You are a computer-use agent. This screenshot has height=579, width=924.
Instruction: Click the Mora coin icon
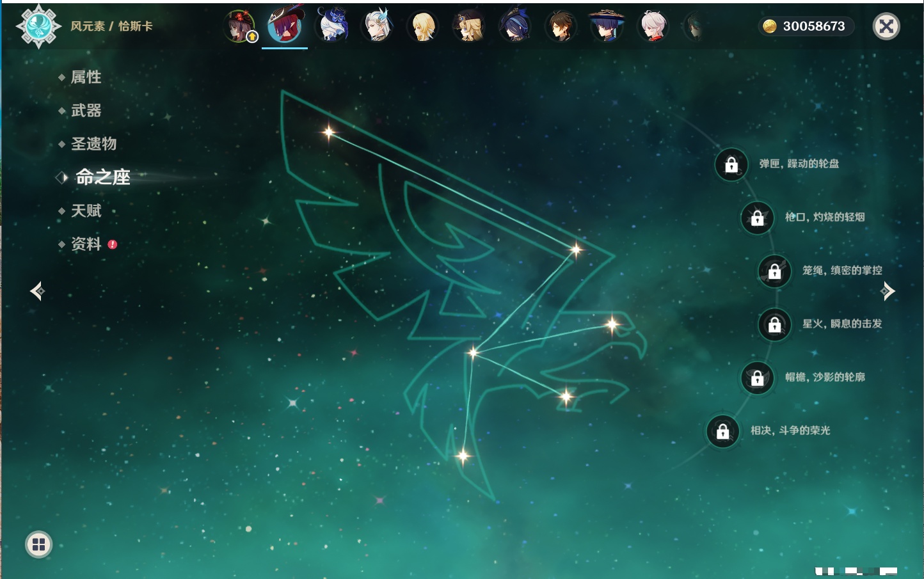(x=769, y=26)
